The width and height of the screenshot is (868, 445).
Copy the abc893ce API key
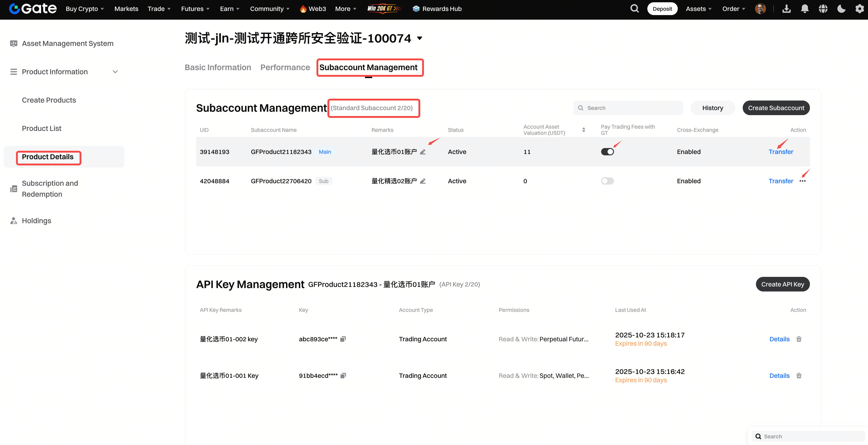pyautogui.click(x=343, y=339)
